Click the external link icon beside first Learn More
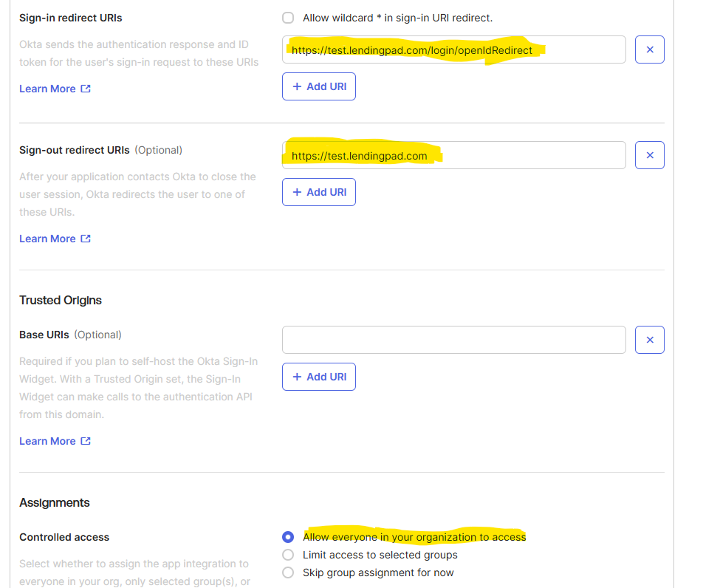The image size is (720, 588). point(86,88)
